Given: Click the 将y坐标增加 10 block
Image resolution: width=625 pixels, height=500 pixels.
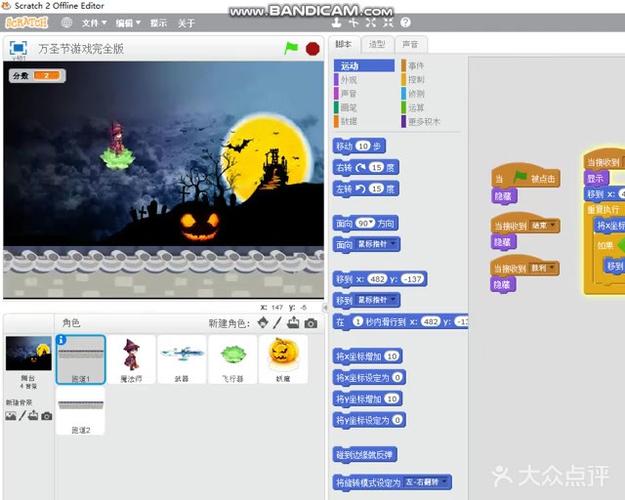Looking at the screenshot, I should (x=368, y=399).
